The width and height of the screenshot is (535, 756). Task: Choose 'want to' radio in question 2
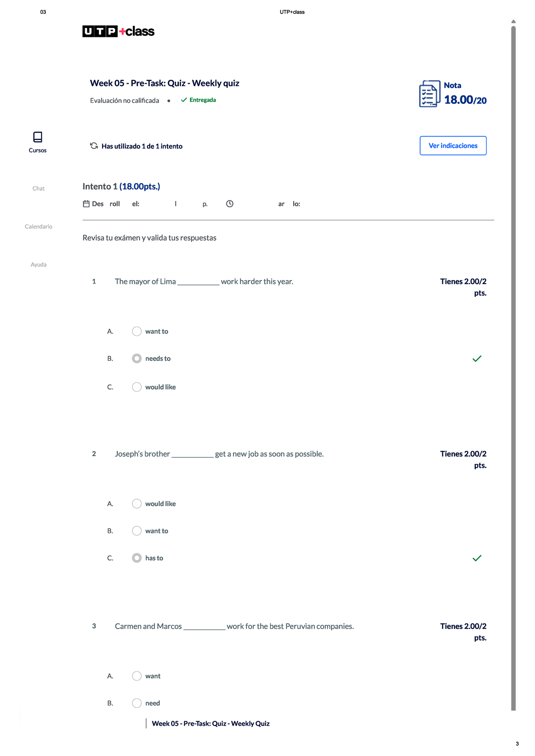pyautogui.click(x=137, y=531)
